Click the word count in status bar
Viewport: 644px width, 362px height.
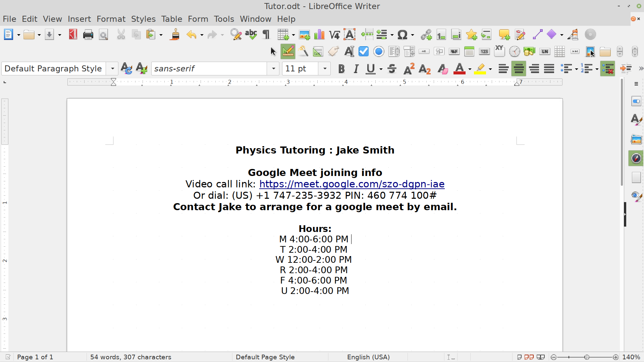[x=130, y=357]
